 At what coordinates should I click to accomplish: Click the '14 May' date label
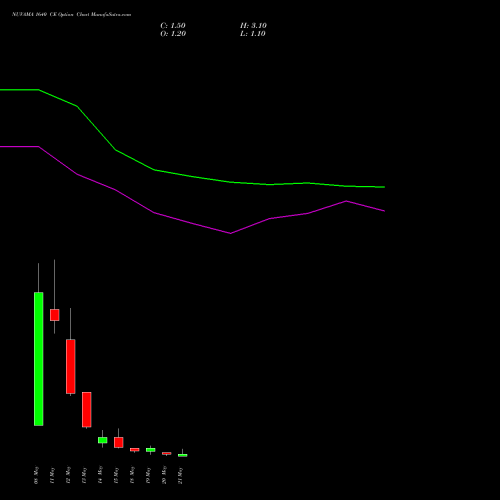click(100, 475)
